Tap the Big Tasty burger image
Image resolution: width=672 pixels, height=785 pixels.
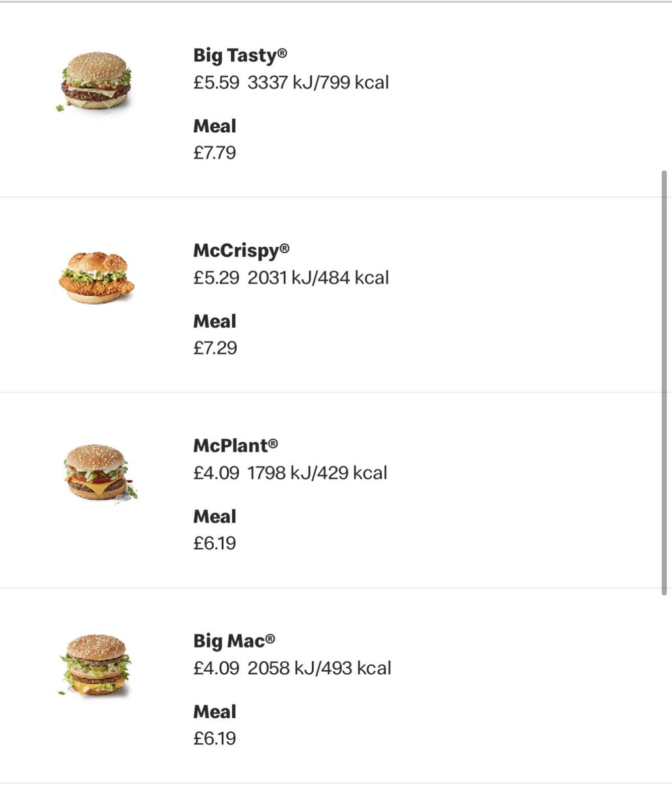pos(96,82)
